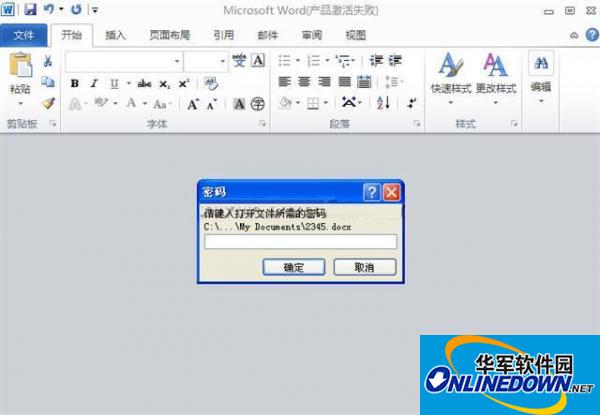The image size is (600, 415).
Task: Click the Word Help question mark icon
Action: [592, 35]
